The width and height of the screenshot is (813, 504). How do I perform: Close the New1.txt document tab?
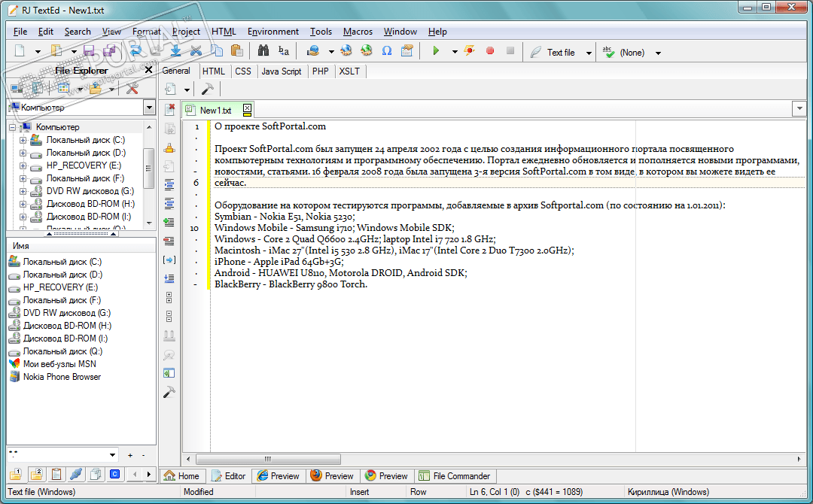click(x=248, y=109)
